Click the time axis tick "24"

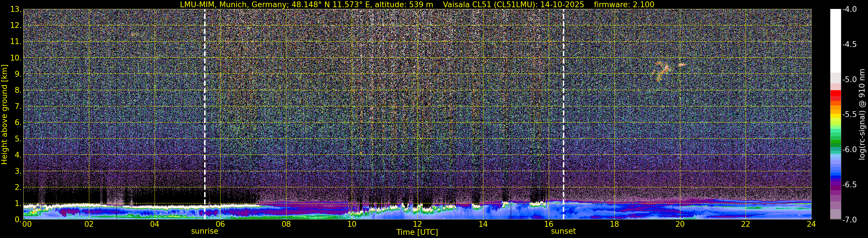point(811,224)
